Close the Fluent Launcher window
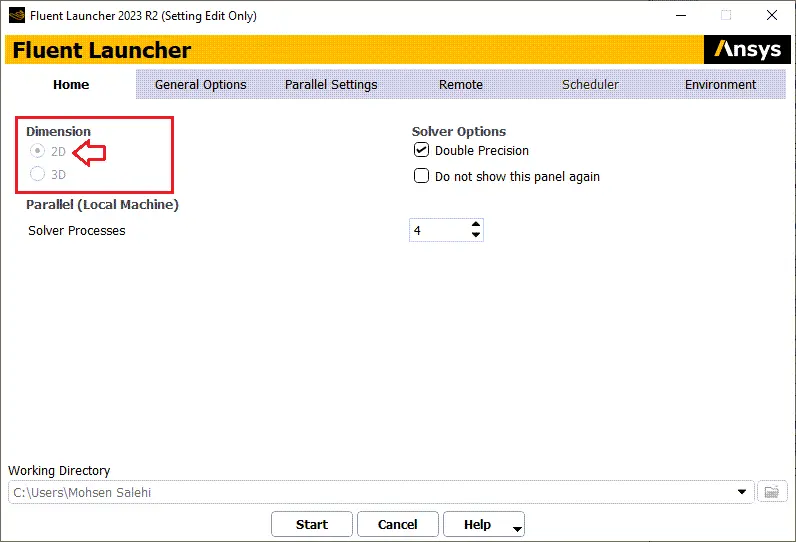The image size is (796, 542). [772, 15]
